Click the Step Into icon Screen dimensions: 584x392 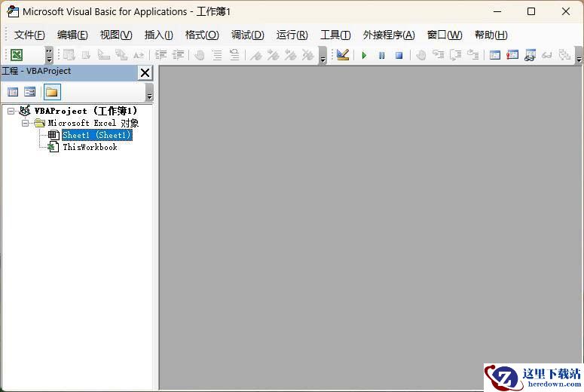click(x=439, y=55)
